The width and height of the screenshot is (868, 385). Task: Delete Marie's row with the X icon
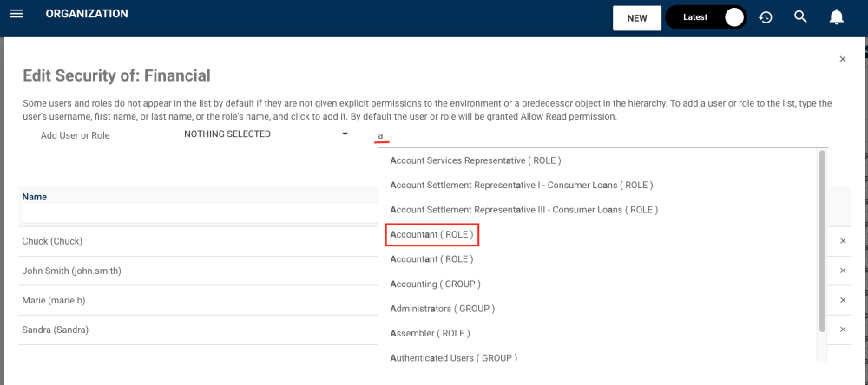pos(842,300)
